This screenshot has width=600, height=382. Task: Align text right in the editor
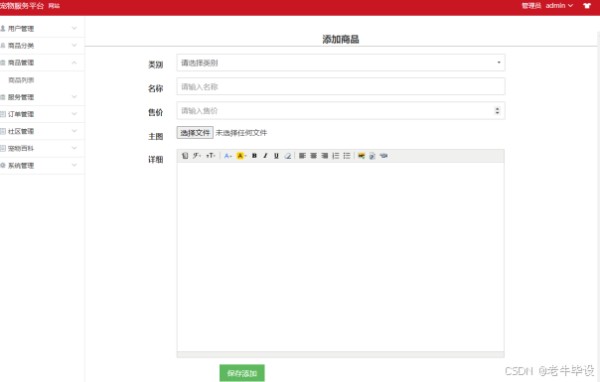[x=324, y=156]
